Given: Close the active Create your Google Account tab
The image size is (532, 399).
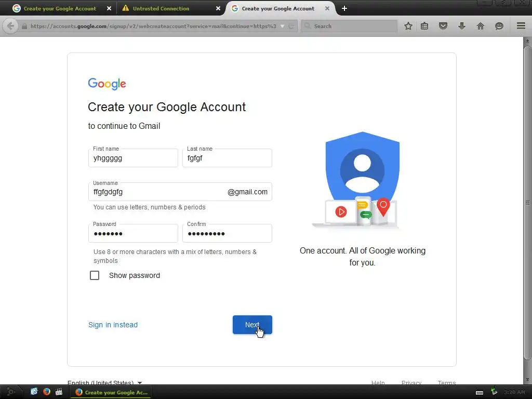Looking at the screenshot, I should 327,8.
